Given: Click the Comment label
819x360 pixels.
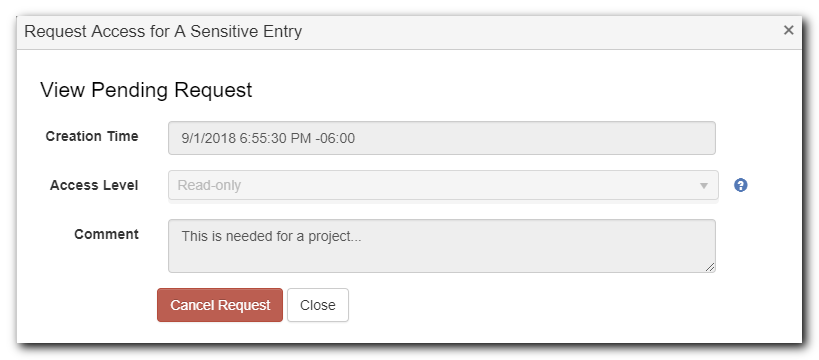Looking at the screenshot, I should coord(107,234).
